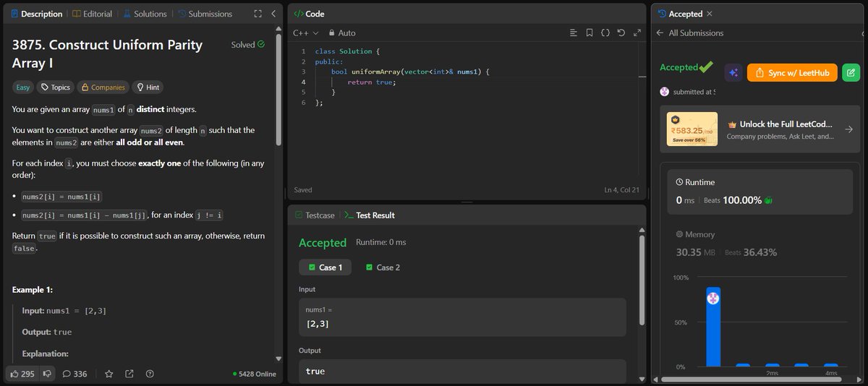Collapse the description panel with left chevron
Viewport: 868px width, 386px height.
[x=273, y=14]
